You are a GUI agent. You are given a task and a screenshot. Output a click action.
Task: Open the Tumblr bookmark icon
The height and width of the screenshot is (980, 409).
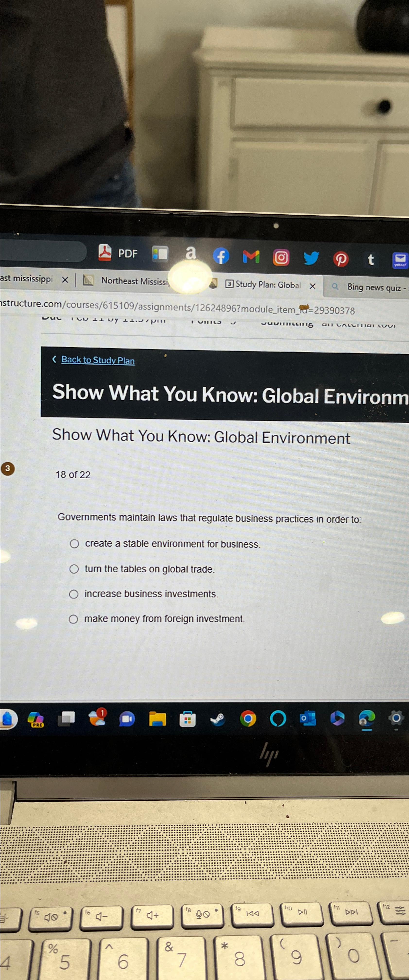coord(371,259)
